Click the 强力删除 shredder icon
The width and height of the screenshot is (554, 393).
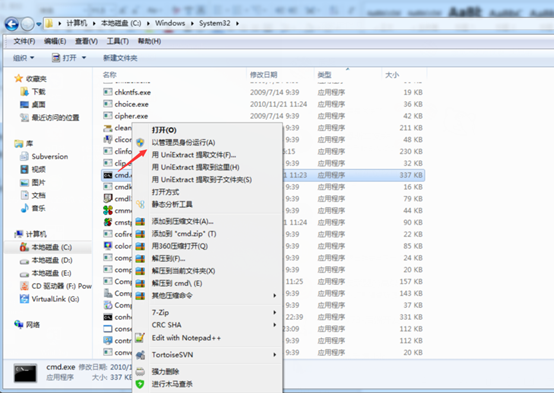(140, 371)
